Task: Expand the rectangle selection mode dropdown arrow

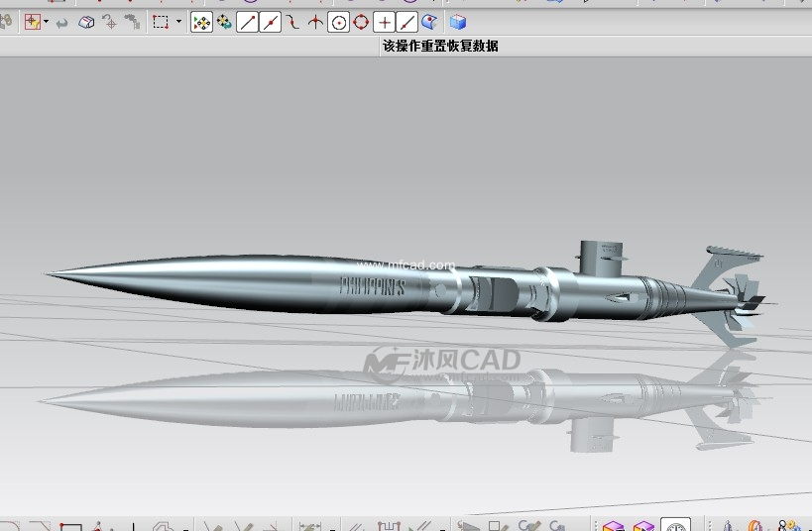Action: point(178,22)
